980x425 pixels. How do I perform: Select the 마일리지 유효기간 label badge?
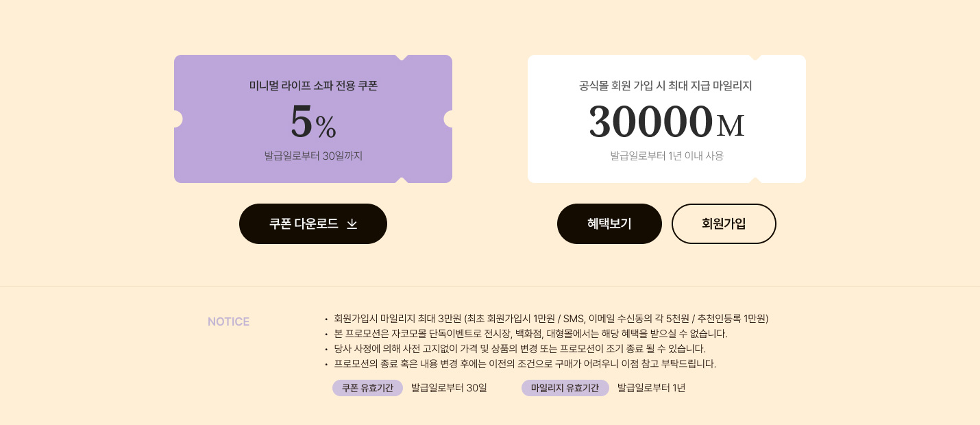click(565, 388)
